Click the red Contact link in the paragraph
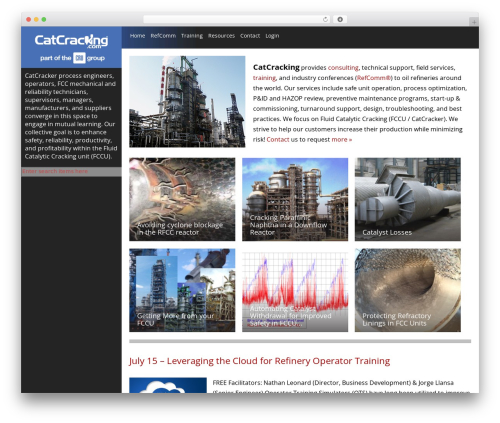 (278, 140)
